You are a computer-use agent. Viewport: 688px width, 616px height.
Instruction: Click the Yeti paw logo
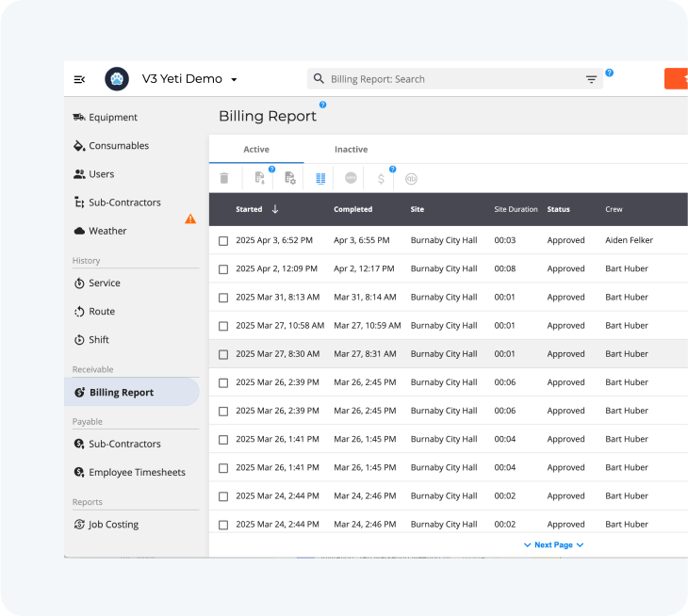[117, 79]
